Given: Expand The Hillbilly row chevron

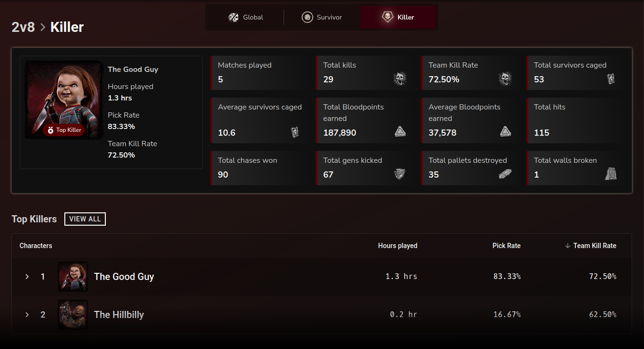Looking at the screenshot, I should [27, 315].
